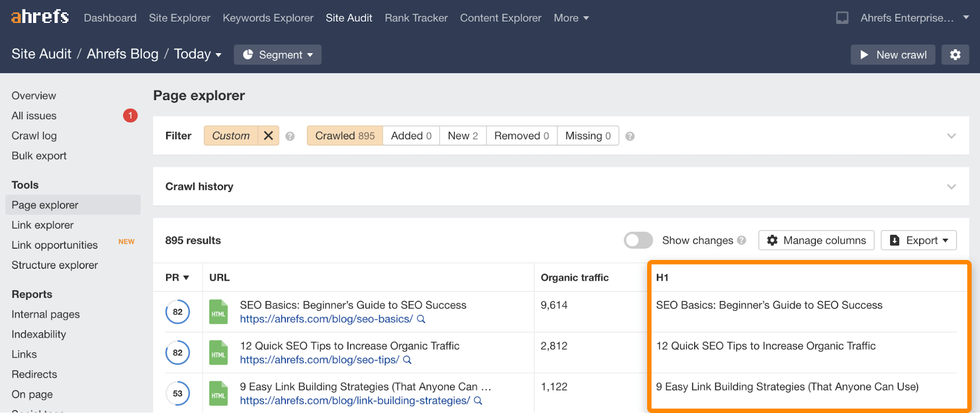Open the More menu in top navigation
The width and height of the screenshot is (980, 413).
(571, 18)
